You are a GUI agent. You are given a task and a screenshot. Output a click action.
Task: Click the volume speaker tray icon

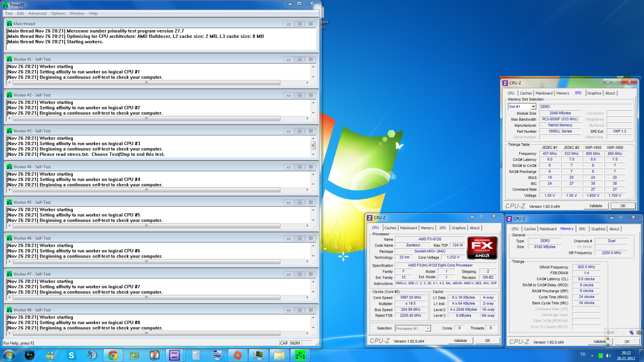click(x=608, y=356)
